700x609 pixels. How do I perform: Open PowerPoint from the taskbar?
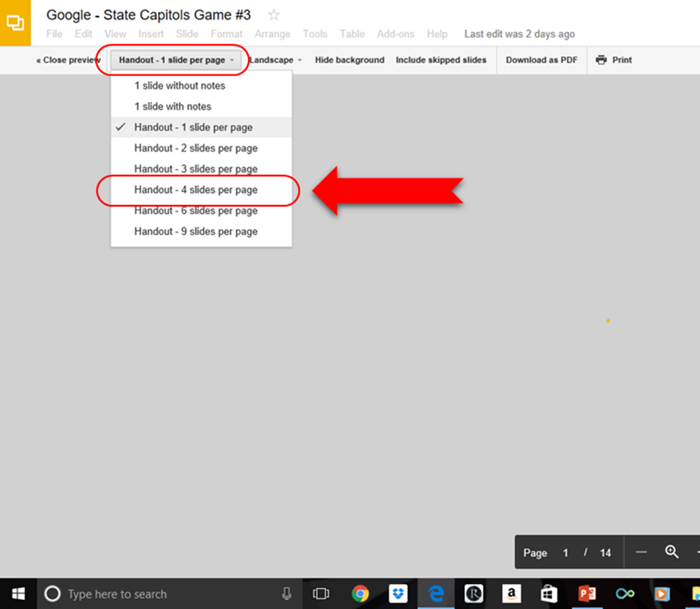(587, 594)
